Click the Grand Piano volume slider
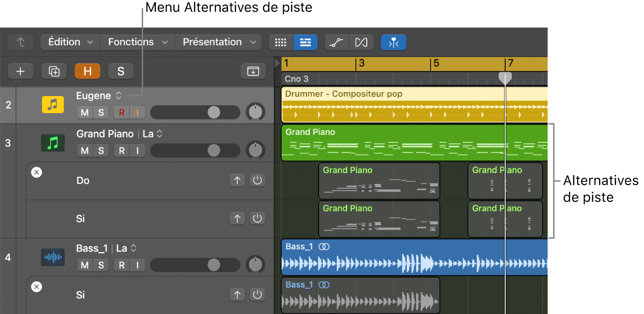 pos(195,151)
